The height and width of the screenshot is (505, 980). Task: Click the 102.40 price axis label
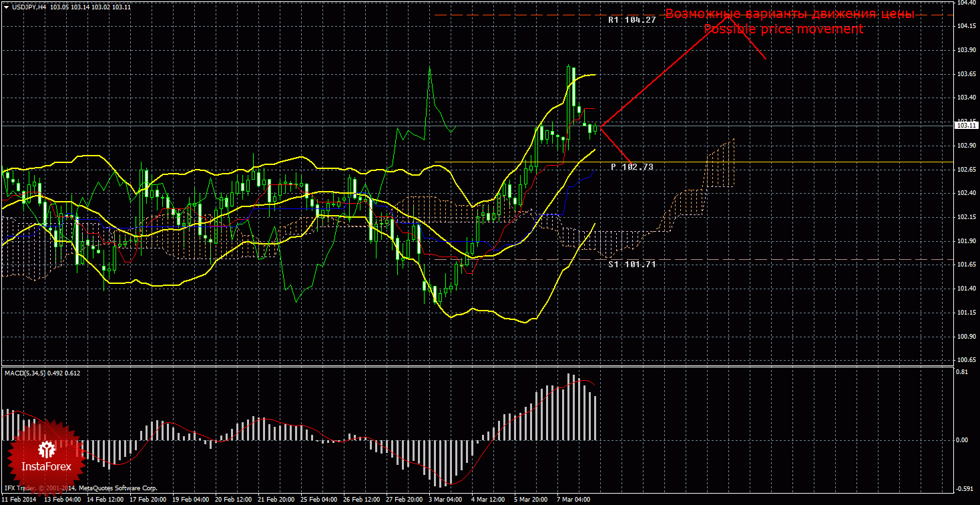coord(967,193)
